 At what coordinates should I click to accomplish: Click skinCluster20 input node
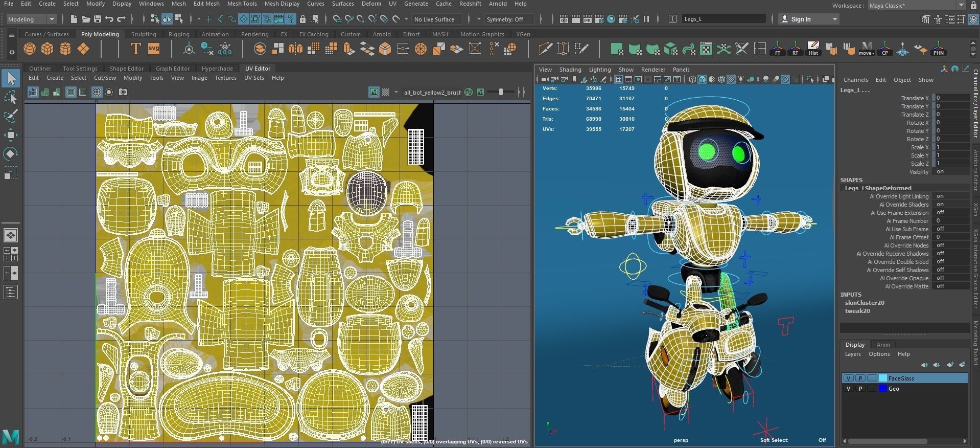tap(865, 303)
